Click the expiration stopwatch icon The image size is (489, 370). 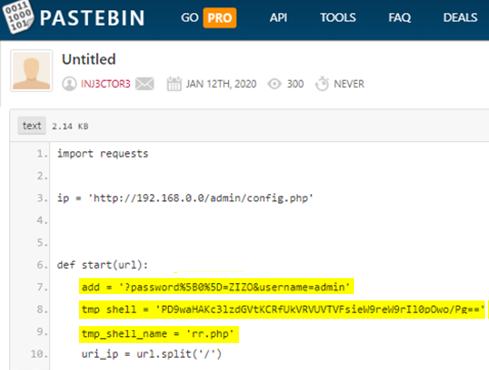[x=322, y=84]
